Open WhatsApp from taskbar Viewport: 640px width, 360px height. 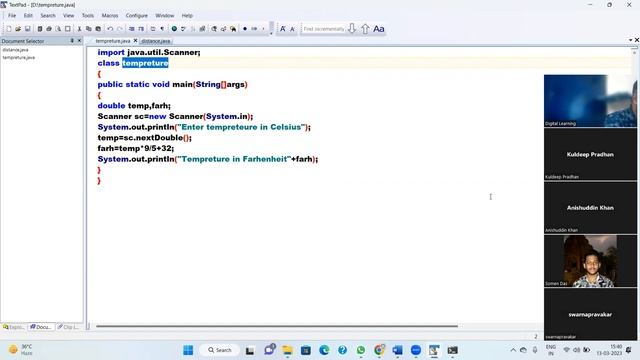click(361, 350)
